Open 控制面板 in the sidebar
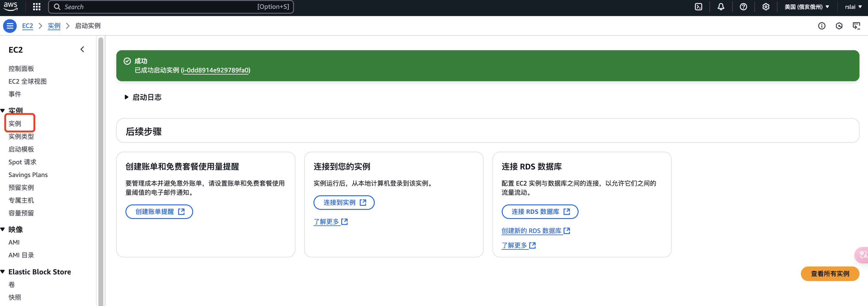Screen dimensions: 868x306 (x=21, y=68)
